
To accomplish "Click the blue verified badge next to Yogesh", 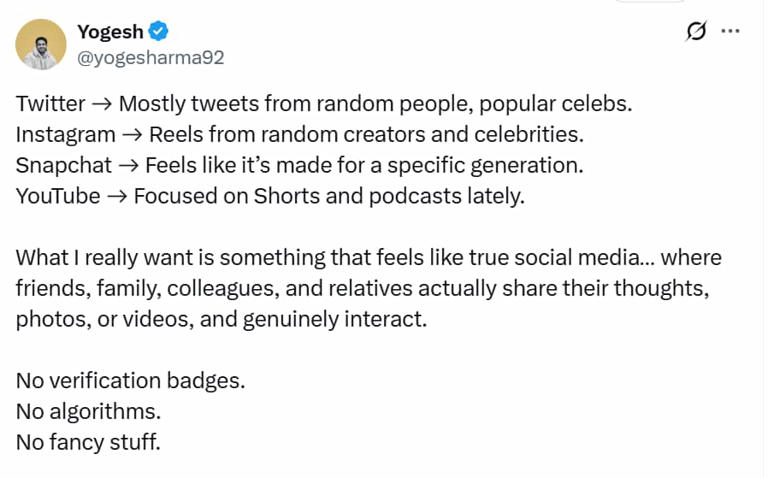I will click(158, 32).
